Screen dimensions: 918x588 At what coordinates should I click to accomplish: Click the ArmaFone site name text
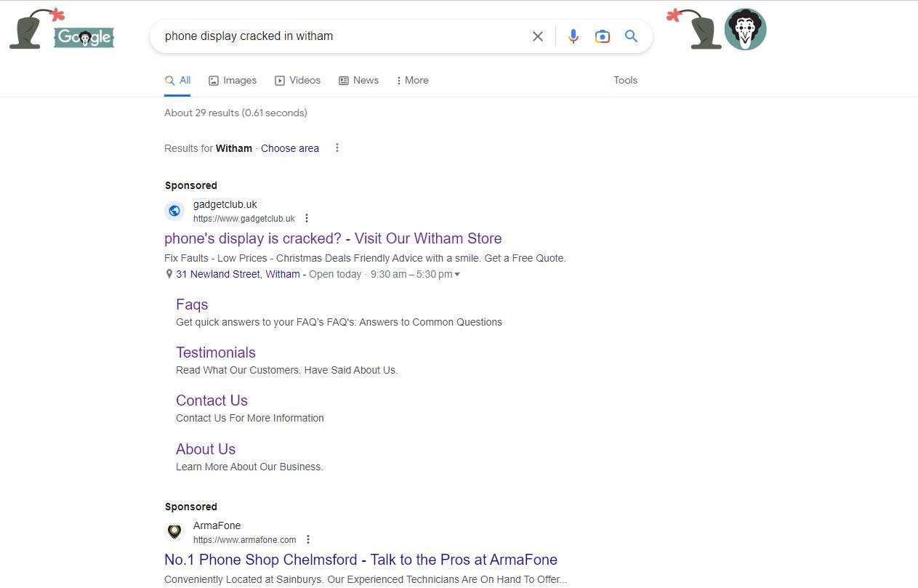click(x=217, y=525)
